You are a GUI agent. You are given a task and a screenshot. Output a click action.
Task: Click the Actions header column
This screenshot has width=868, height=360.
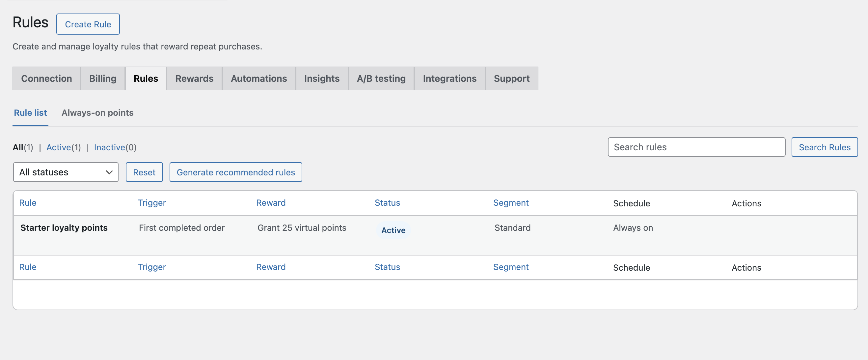point(746,203)
